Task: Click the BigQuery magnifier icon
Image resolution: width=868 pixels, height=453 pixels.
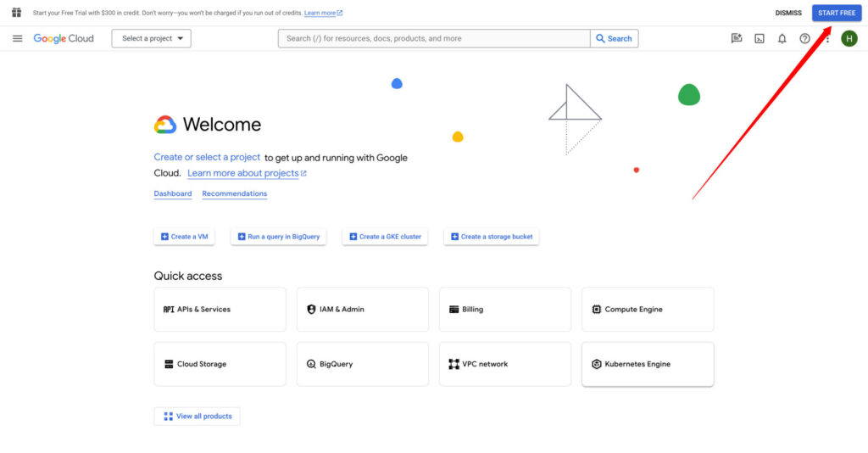Action: point(311,364)
